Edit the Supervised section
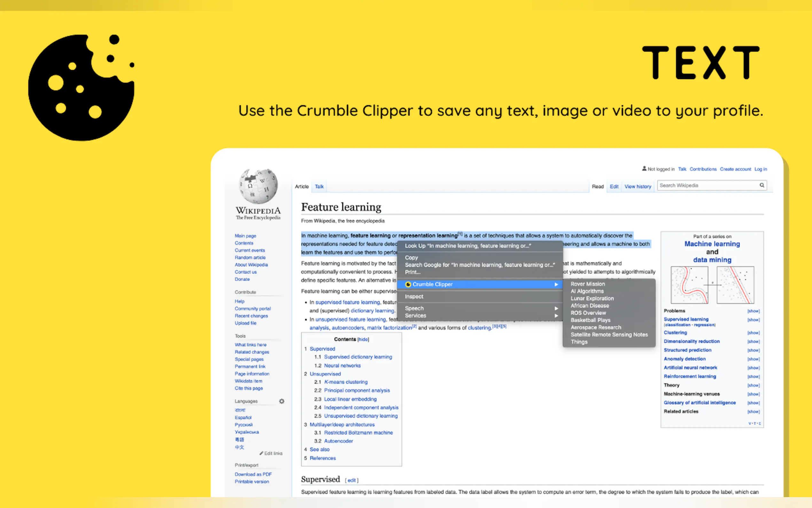Viewport: 812px width, 508px height. pos(351,480)
